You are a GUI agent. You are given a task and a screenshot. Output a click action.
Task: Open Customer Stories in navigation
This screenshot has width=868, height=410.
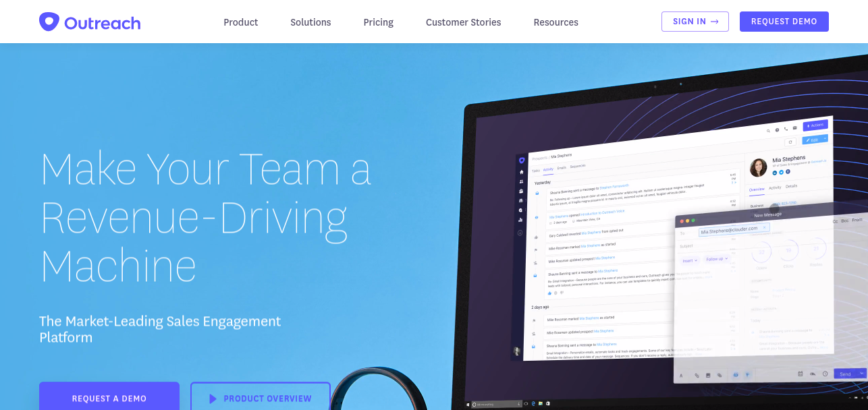tap(464, 22)
